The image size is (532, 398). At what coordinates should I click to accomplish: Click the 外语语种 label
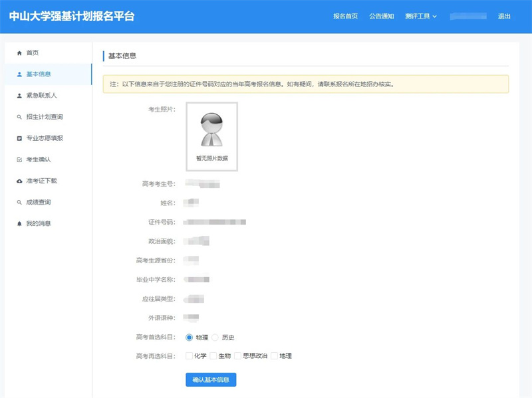(x=162, y=318)
